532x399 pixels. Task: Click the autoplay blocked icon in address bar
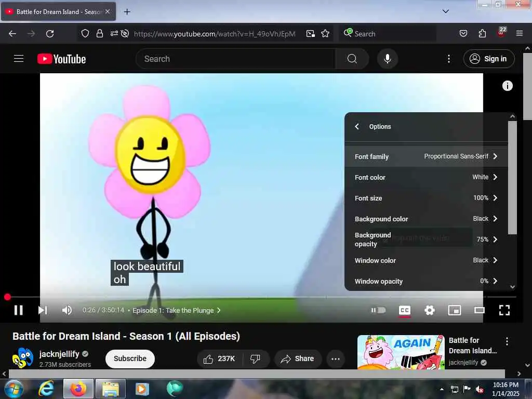pyautogui.click(x=125, y=33)
